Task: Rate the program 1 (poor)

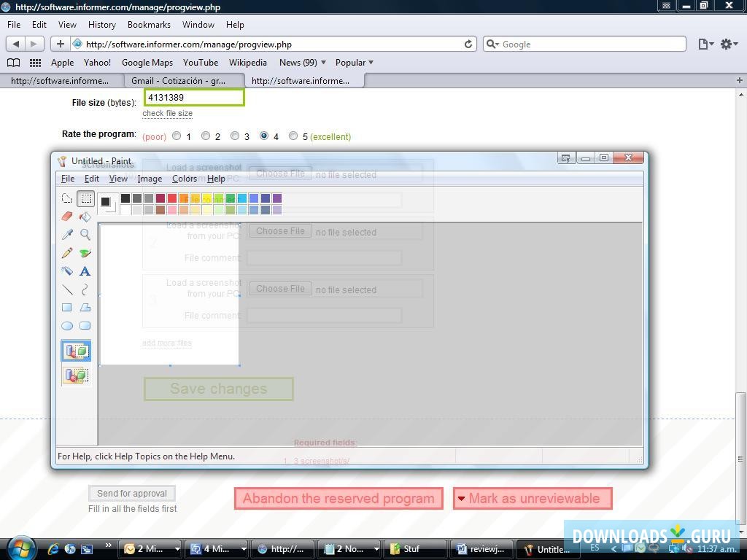Action: point(177,136)
